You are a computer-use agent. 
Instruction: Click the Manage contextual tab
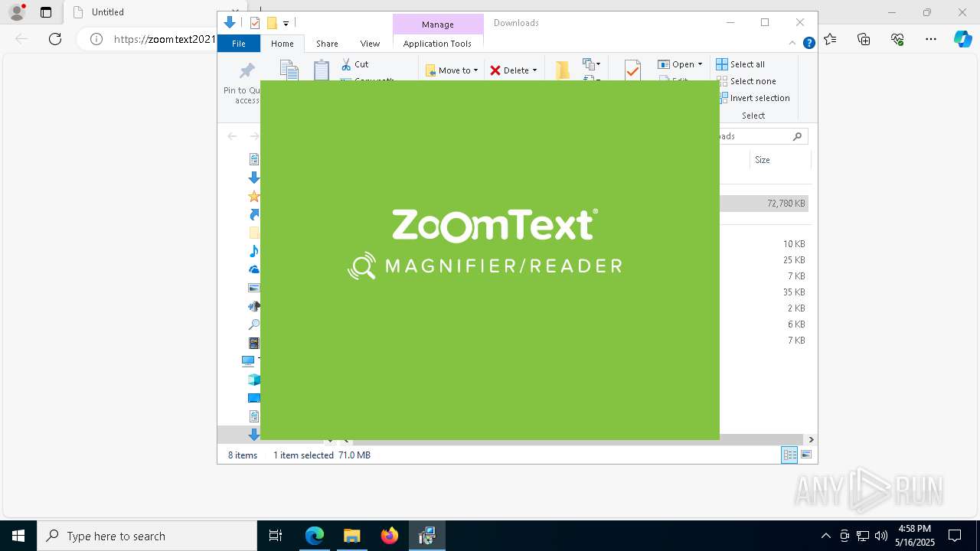click(438, 24)
